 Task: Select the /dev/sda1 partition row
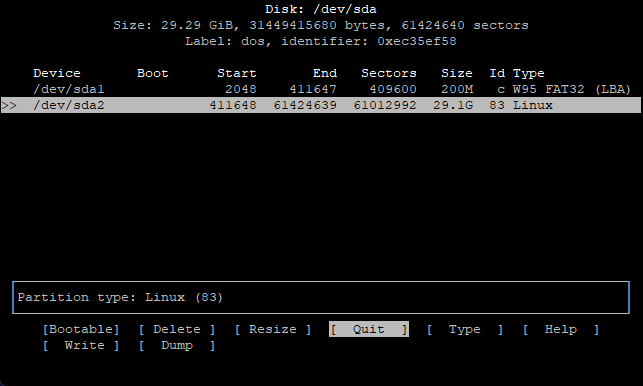(x=321, y=89)
